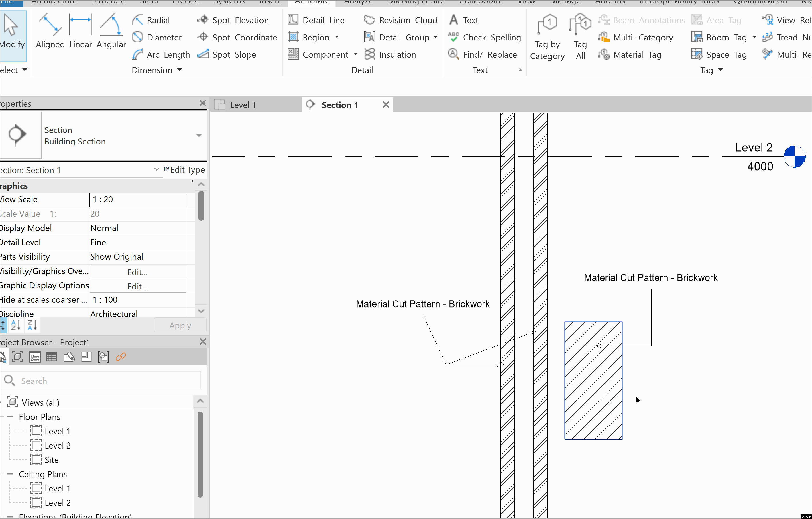Sort properties ascending A to Z

pos(16,325)
